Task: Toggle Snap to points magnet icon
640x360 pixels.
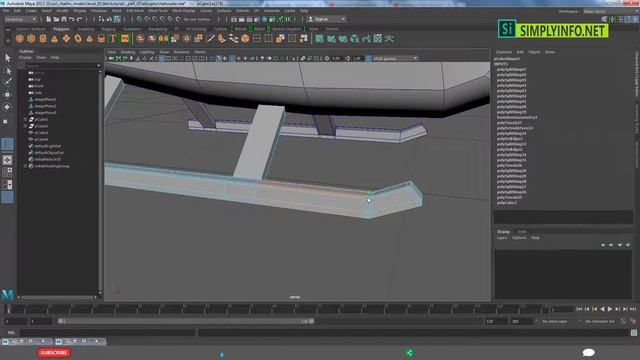Action: [155, 19]
